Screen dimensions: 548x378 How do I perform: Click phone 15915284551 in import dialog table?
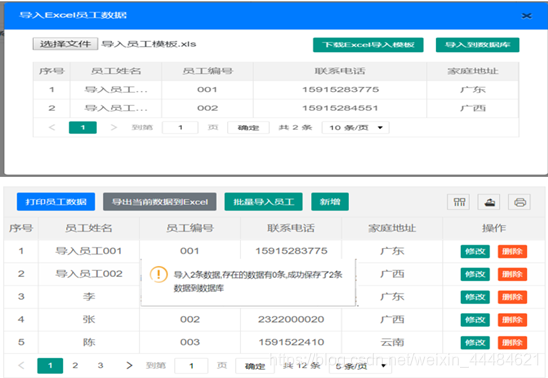(340, 108)
